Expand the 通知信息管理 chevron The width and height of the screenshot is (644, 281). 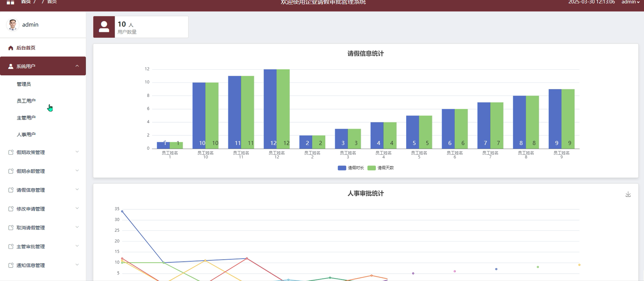pos(77,265)
